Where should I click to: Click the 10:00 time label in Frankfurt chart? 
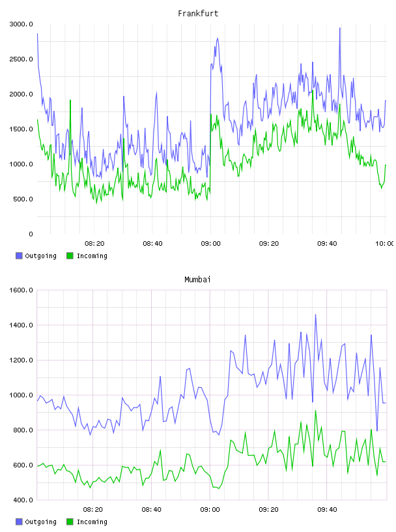[x=384, y=244]
